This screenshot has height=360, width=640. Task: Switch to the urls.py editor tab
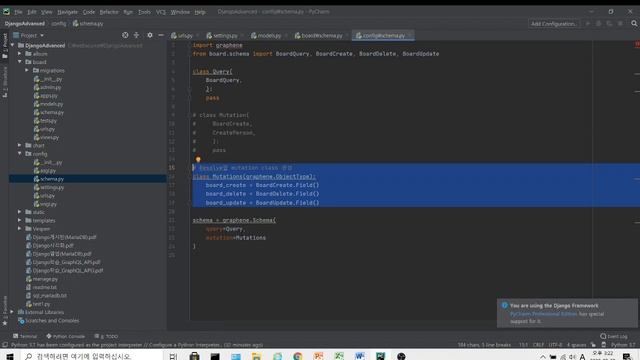[184, 36]
